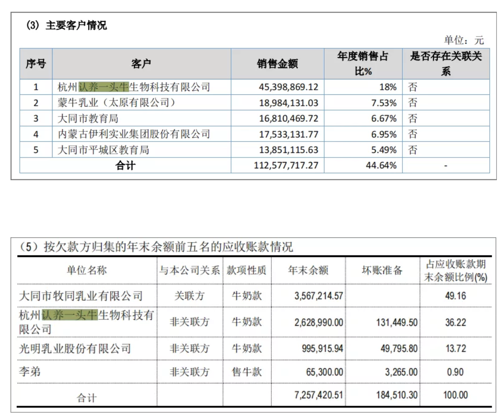Click the '年末余额' column header
504x420 pixels.
pos(308,270)
